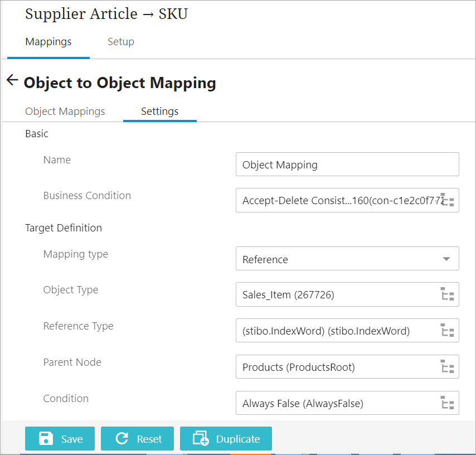Switch to the Mappings tab
The image size is (476, 455).
pyautogui.click(x=48, y=42)
